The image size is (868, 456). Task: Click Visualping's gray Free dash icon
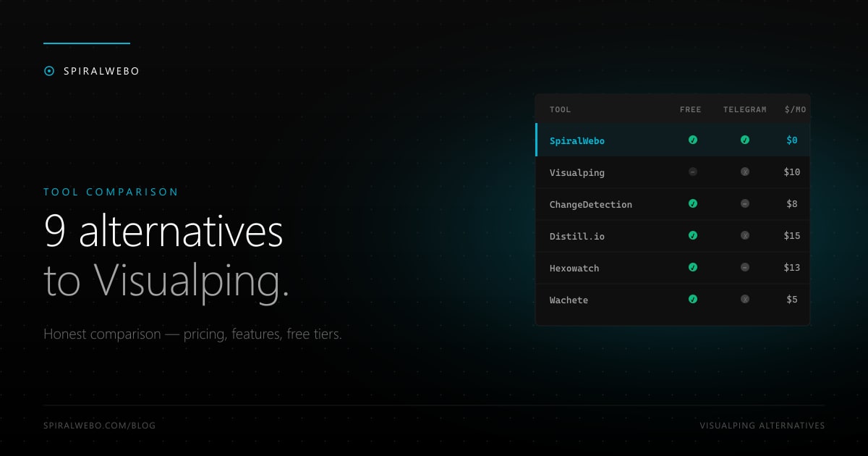coord(693,172)
